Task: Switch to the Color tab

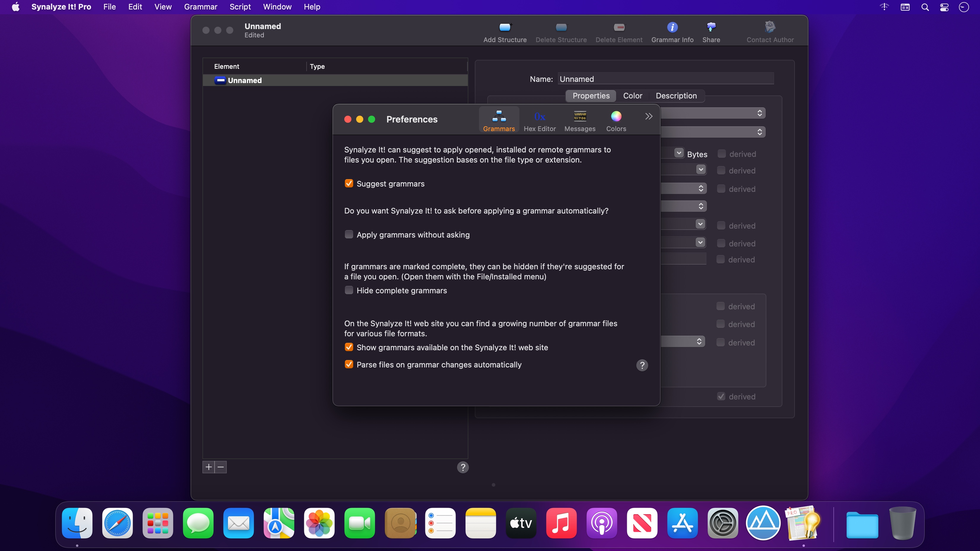Action: click(x=633, y=96)
